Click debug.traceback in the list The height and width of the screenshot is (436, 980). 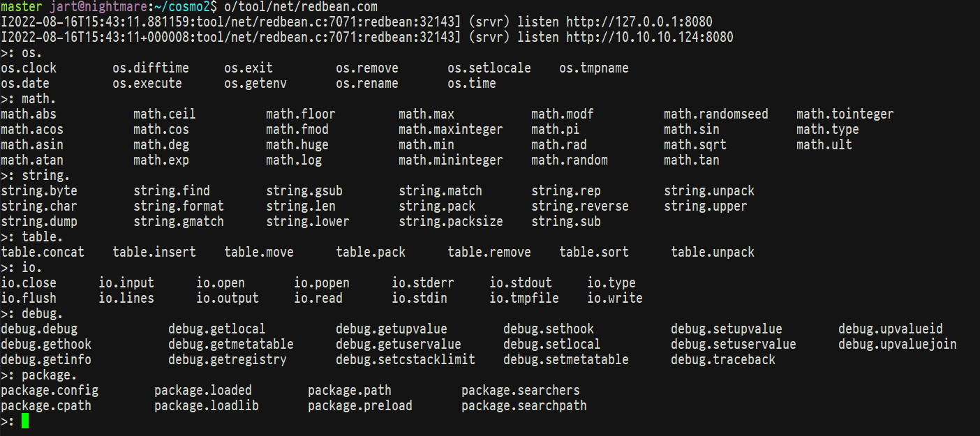(x=723, y=360)
